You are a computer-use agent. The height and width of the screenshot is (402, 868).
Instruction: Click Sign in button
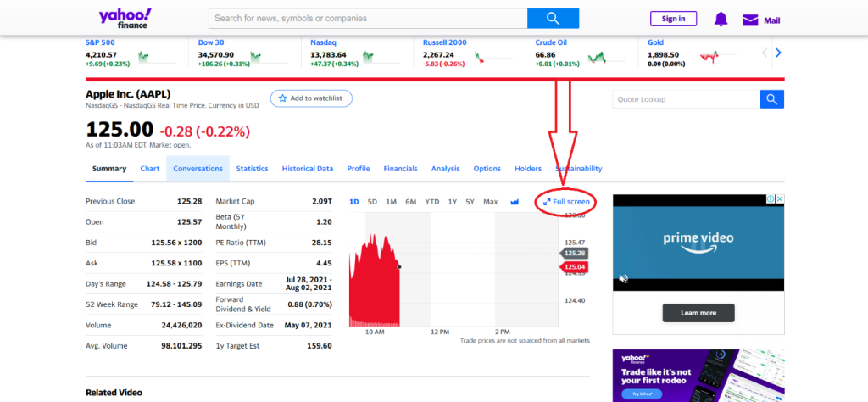click(x=673, y=19)
